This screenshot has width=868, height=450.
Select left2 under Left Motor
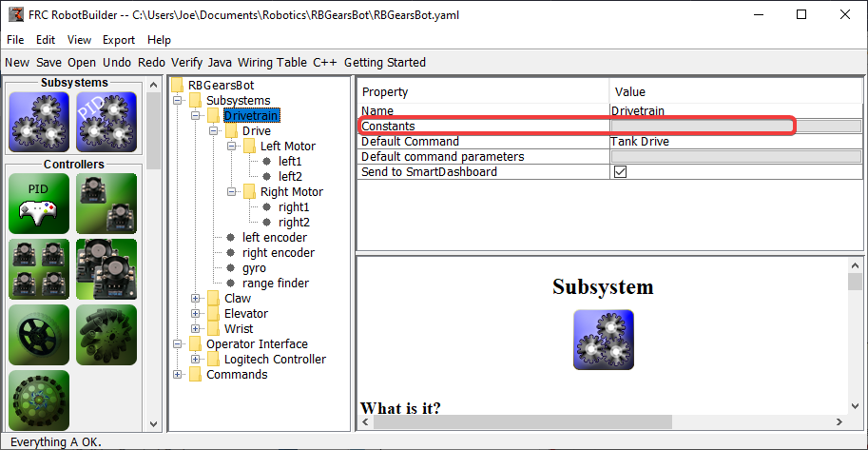(x=290, y=177)
